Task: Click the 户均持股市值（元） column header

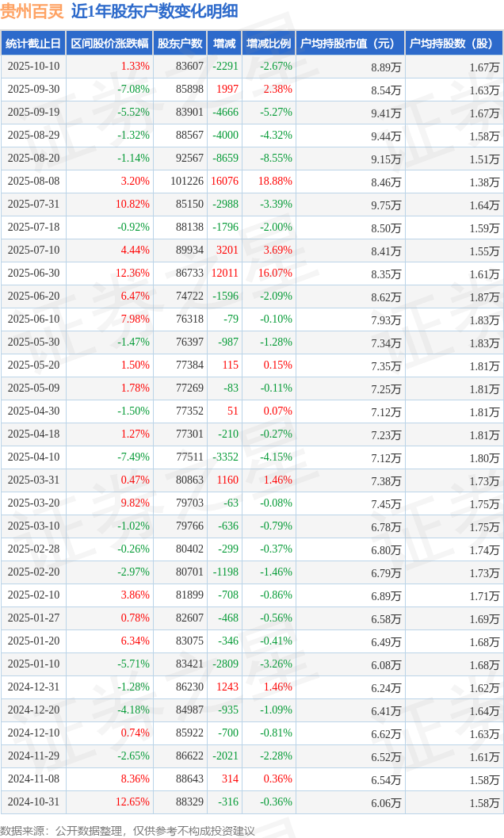Action: pyautogui.click(x=349, y=44)
